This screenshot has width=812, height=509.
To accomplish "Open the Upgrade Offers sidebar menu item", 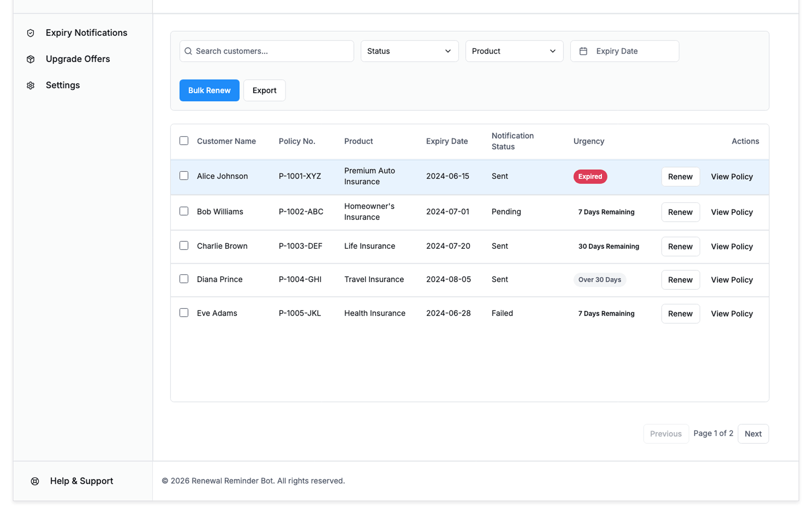I will 78,59.
